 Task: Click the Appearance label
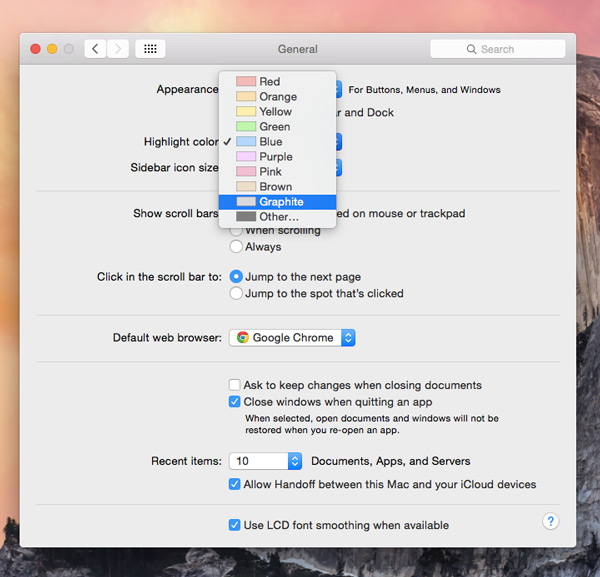click(x=188, y=89)
